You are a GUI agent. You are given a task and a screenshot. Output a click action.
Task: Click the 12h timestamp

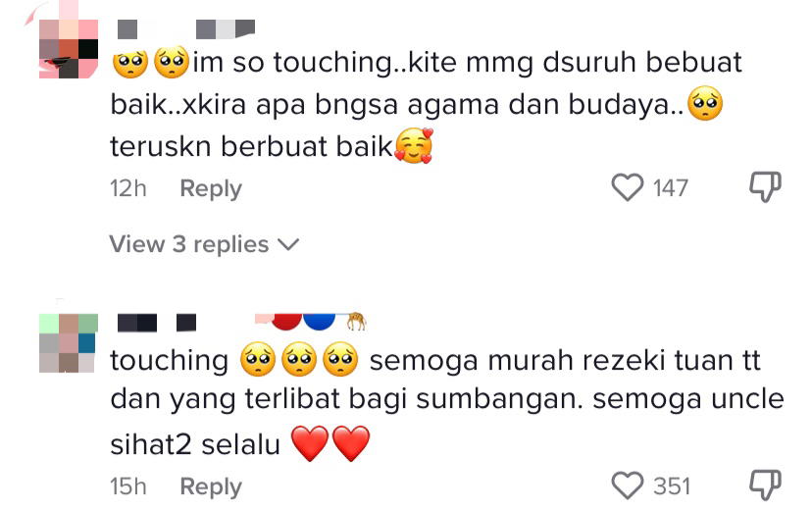coord(127,188)
